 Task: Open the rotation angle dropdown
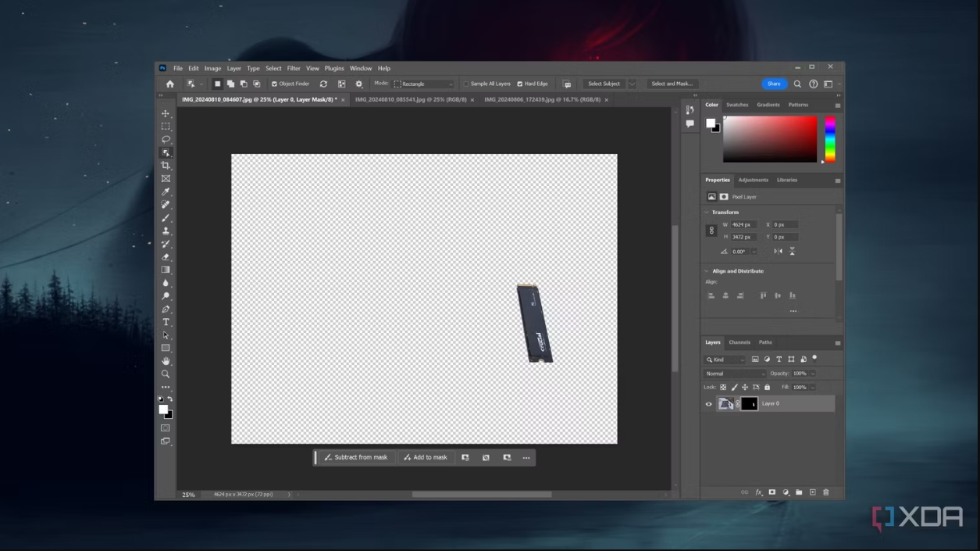754,252
